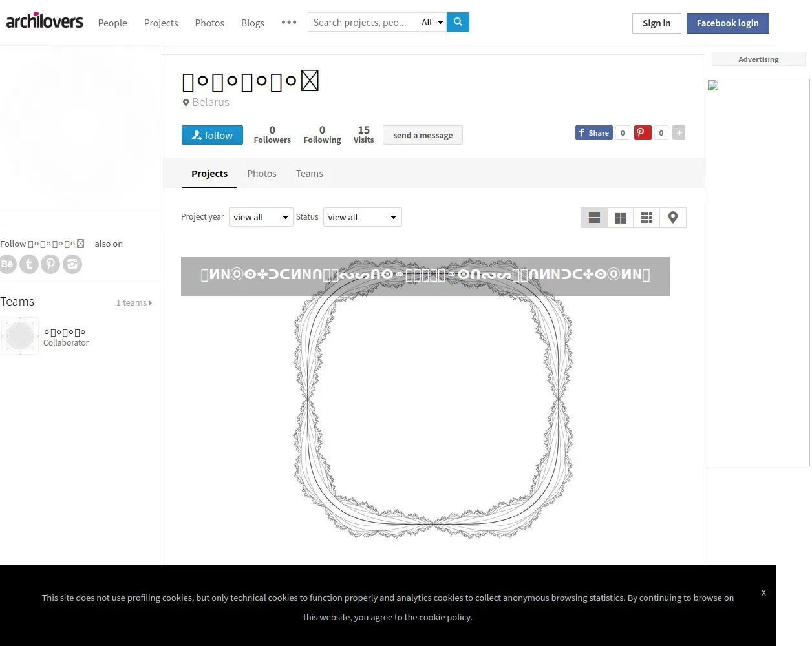This screenshot has height=646, width=812.
Task: Click the magnifier search button
Action: (x=458, y=22)
